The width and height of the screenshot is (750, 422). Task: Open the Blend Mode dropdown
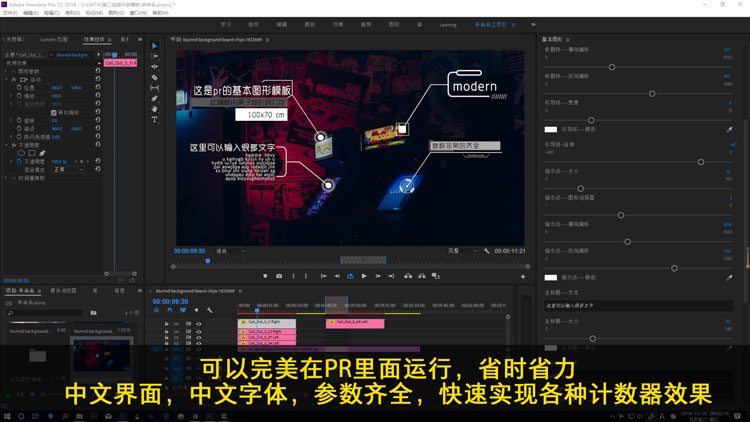pyautogui.click(x=68, y=169)
